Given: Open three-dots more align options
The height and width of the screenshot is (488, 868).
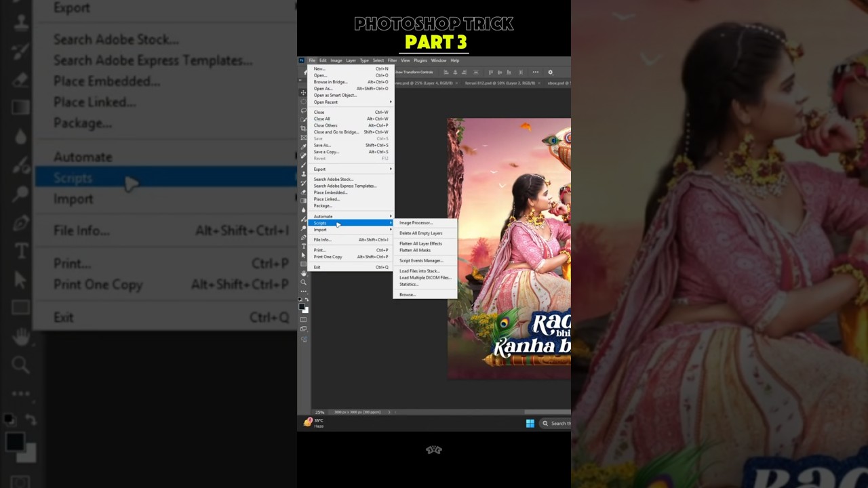Looking at the screenshot, I should pyautogui.click(x=536, y=72).
